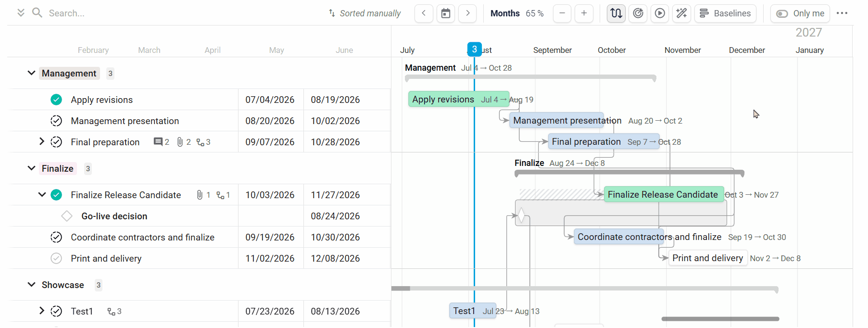Zoom in the timeline with plus
868x328 pixels.
[x=584, y=13]
